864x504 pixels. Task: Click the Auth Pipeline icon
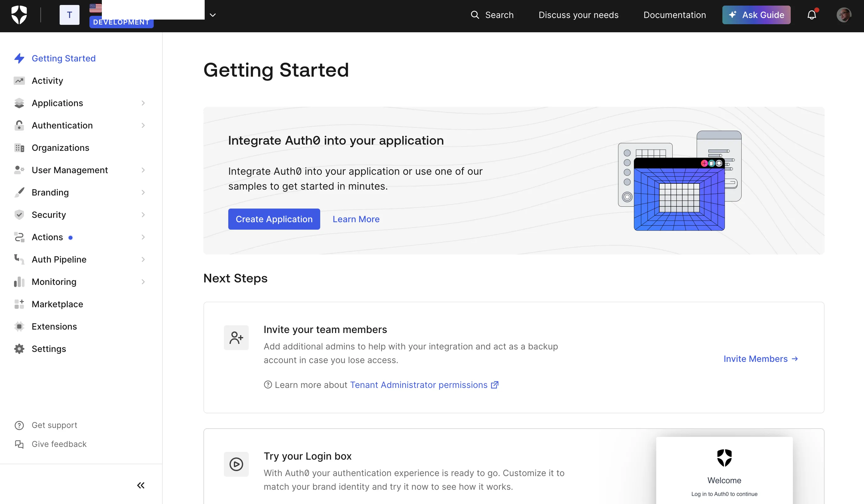[x=19, y=259]
